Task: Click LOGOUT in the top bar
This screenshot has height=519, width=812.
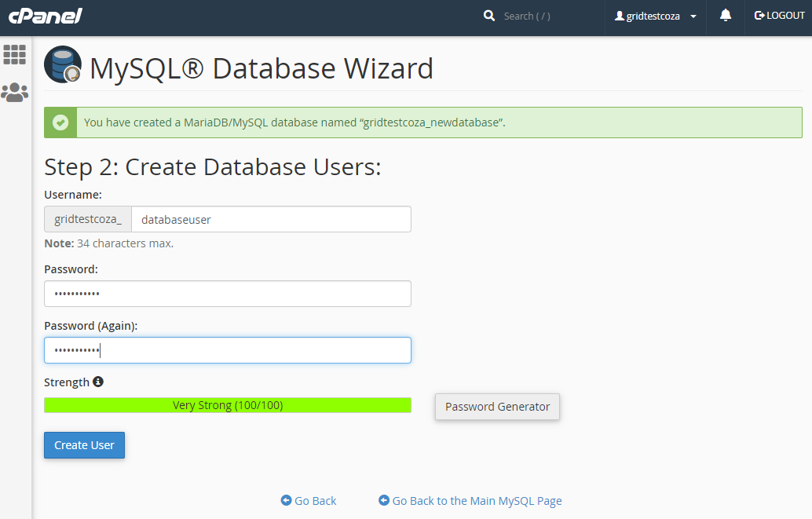Action: click(x=779, y=16)
